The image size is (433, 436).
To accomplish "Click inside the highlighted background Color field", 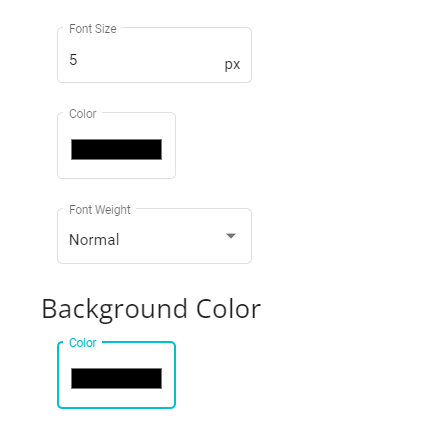I will pyautogui.click(x=116, y=375).
